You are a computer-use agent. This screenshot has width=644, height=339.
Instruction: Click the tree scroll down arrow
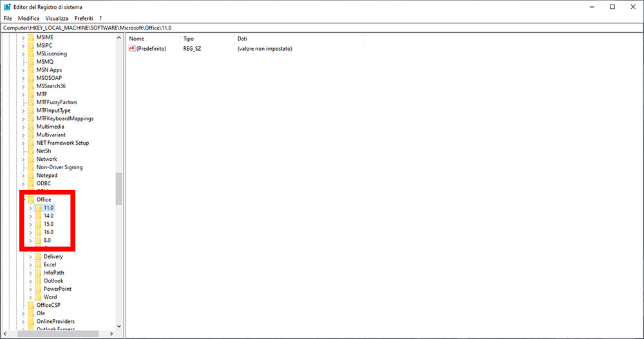pos(119,326)
